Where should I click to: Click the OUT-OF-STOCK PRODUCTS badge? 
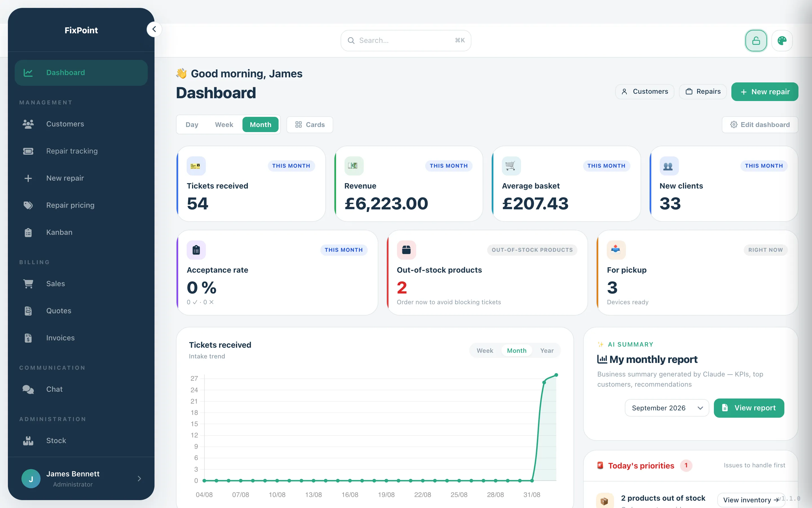tap(532, 250)
